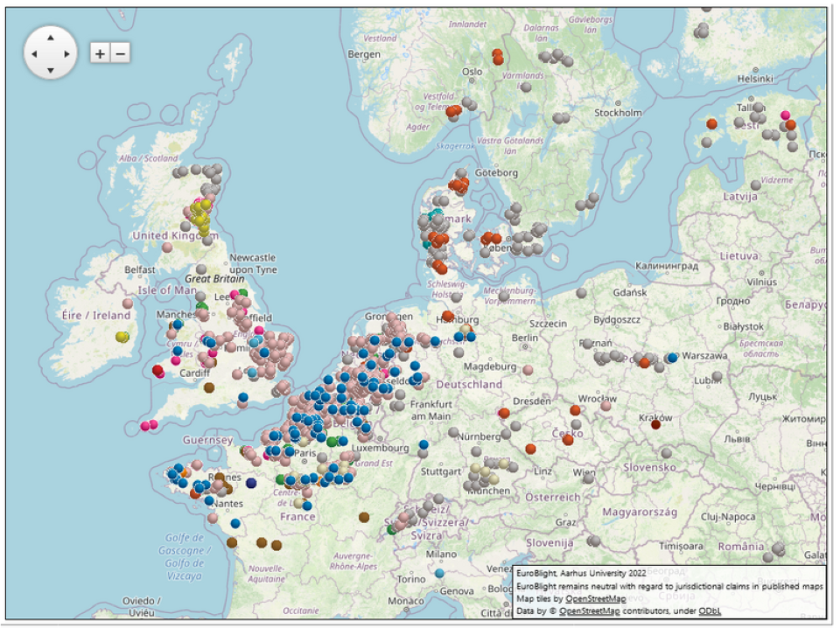This screenshot has width=840, height=628.
Task: Open OpenStreetMap link after 'Map tiles by'
Action: 595,598
